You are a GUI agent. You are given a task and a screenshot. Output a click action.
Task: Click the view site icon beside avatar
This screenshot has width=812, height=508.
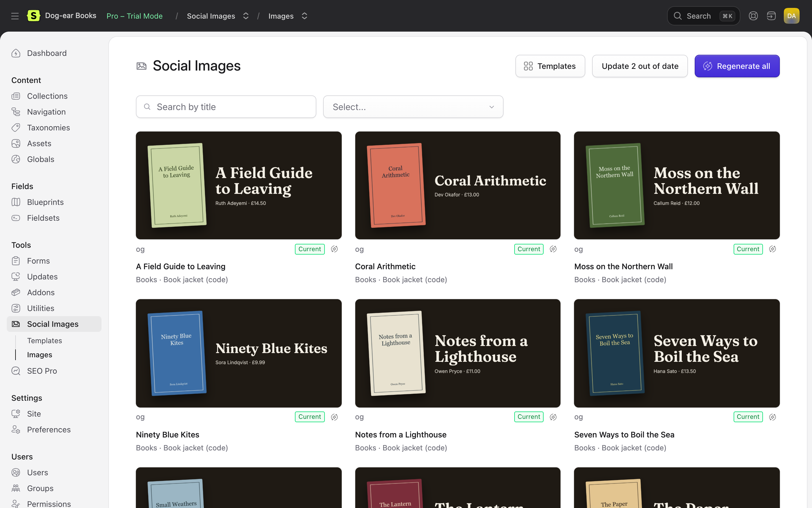click(771, 16)
